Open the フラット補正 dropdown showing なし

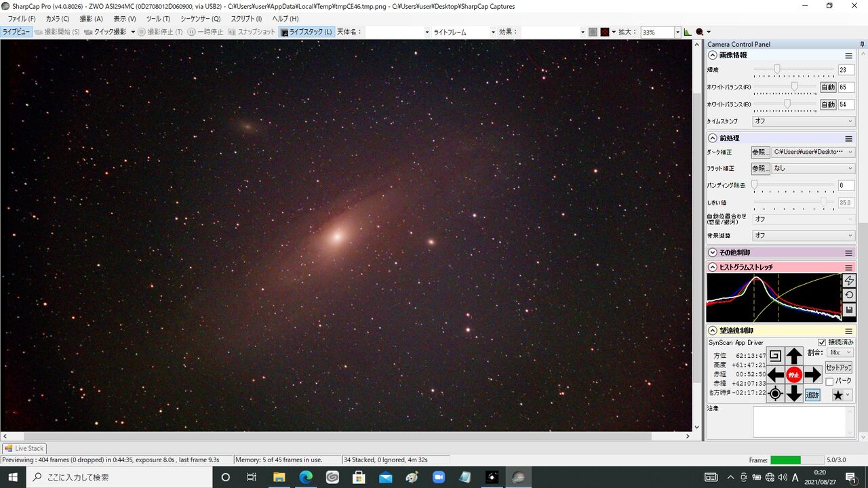coord(813,168)
